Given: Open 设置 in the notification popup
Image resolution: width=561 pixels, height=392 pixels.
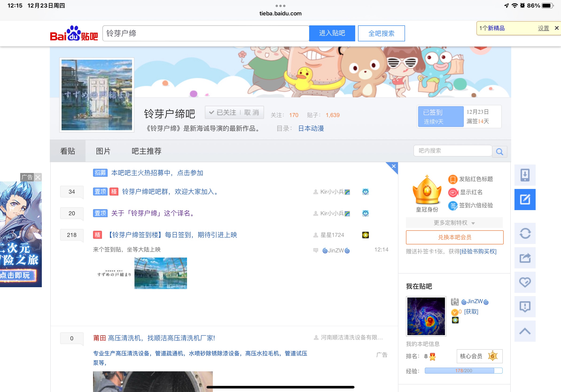Looking at the screenshot, I should (x=543, y=28).
